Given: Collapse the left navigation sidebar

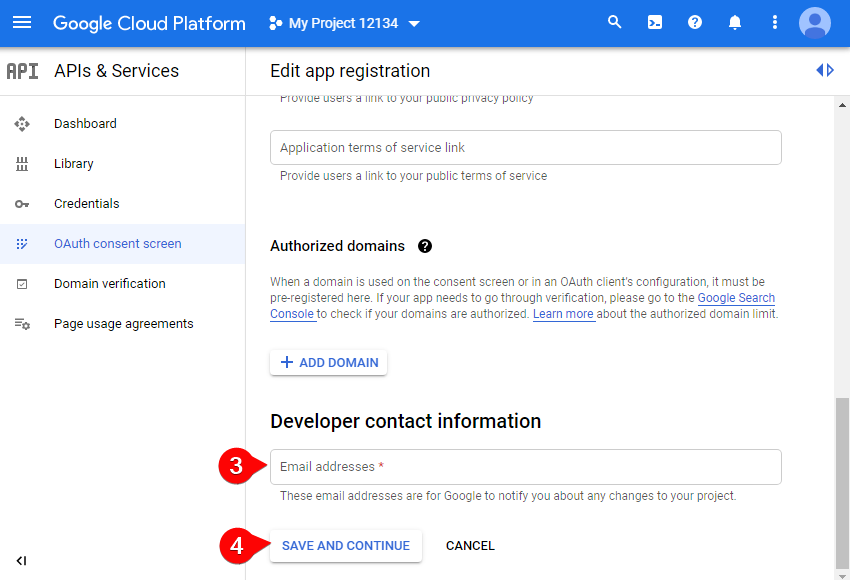Looking at the screenshot, I should tap(21, 560).
